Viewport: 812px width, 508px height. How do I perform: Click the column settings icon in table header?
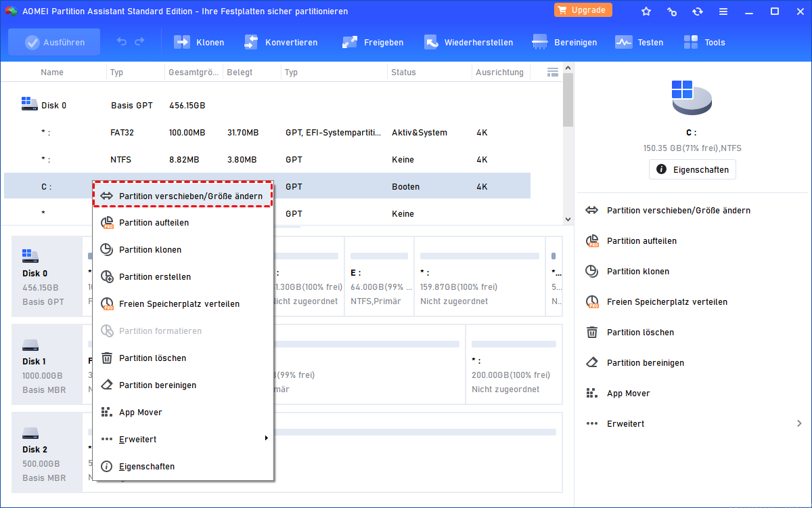click(x=552, y=72)
